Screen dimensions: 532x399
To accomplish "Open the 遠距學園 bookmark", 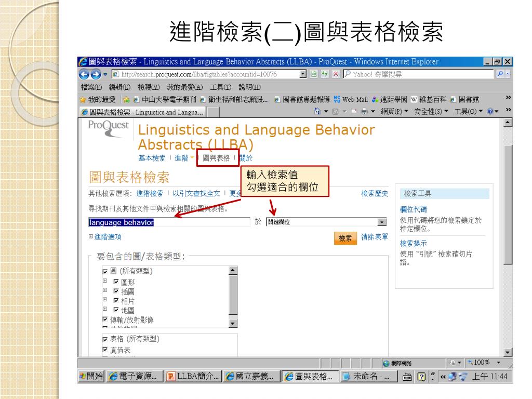I will pyautogui.click(x=390, y=100).
